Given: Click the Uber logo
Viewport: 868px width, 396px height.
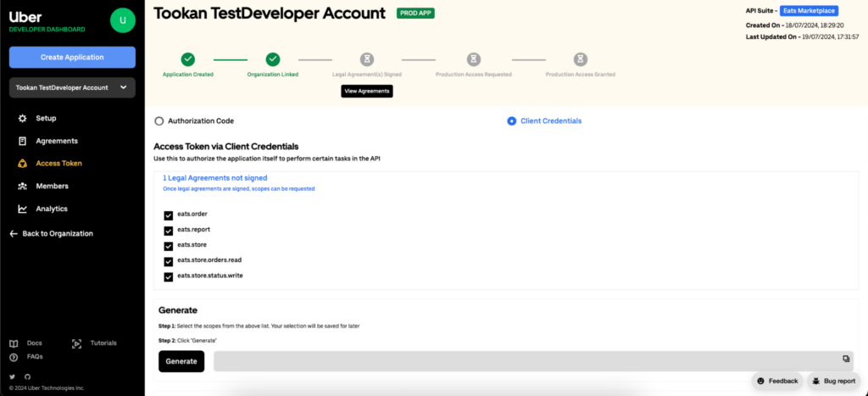Looking at the screenshot, I should pos(25,17).
